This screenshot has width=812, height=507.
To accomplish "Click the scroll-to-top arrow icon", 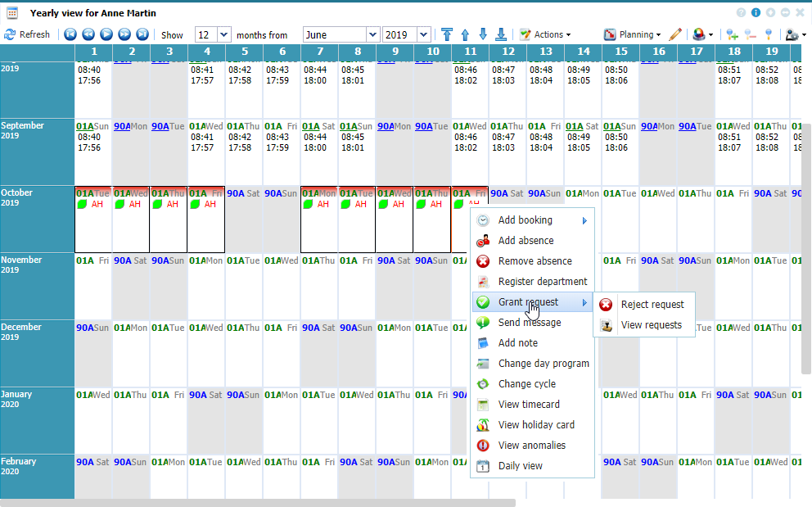I will point(447,34).
